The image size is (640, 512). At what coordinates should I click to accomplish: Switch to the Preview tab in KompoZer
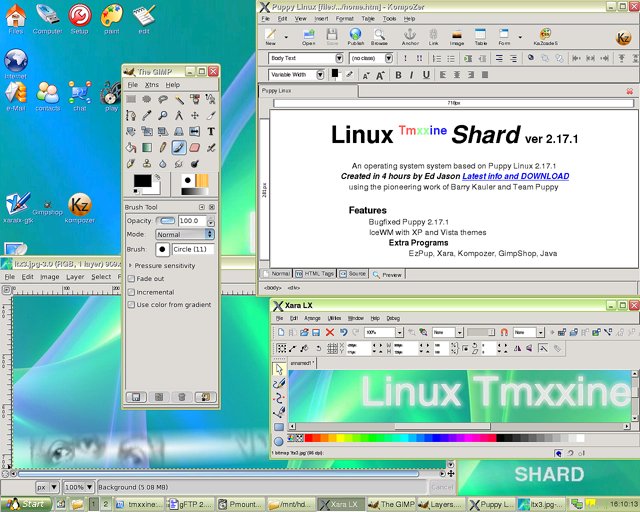(x=387, y=275)
